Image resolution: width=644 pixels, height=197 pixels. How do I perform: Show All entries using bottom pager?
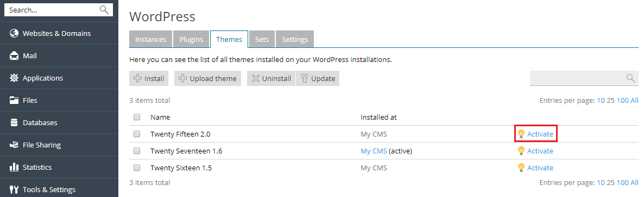[635, 183]
